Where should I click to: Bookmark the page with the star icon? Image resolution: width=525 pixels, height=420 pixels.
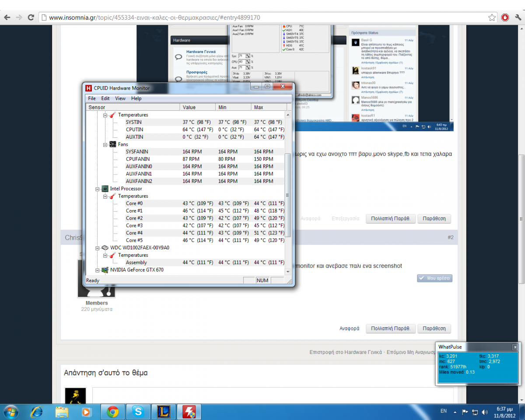[492, 17]
